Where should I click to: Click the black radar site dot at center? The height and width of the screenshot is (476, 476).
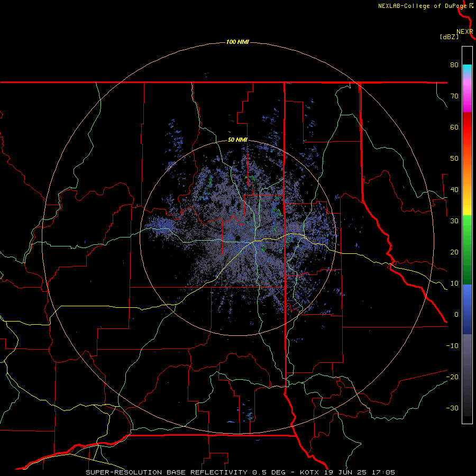click(x=237, y=237)
